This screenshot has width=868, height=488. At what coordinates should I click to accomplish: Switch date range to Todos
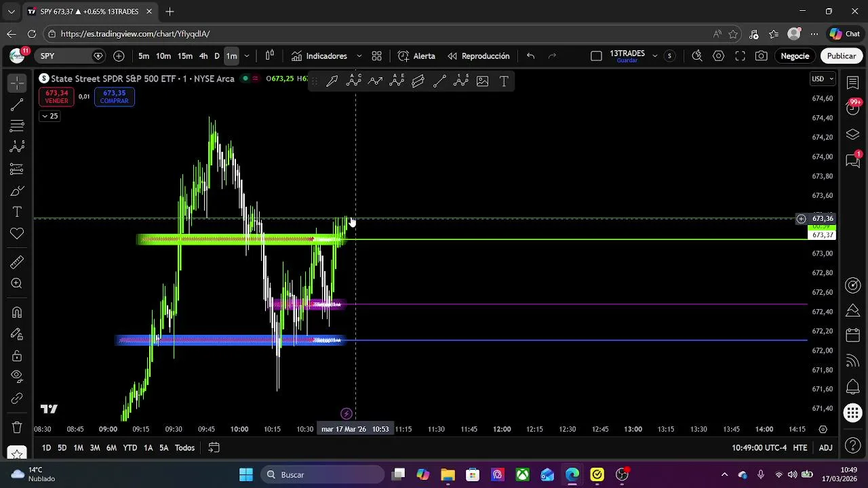click(185, 447)
